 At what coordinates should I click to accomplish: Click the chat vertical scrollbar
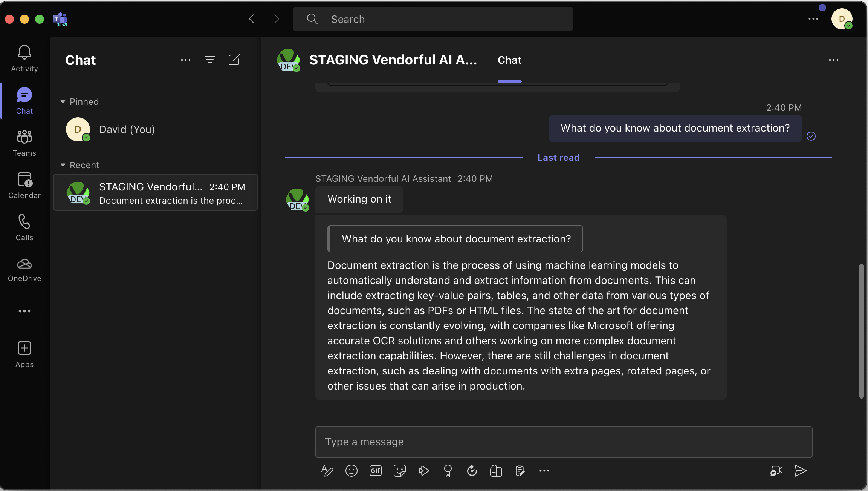861,331
